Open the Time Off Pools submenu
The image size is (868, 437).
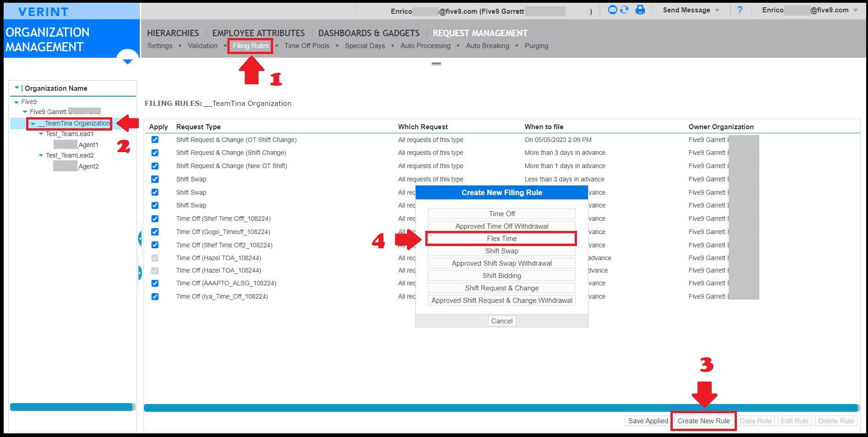pos(307,46)
